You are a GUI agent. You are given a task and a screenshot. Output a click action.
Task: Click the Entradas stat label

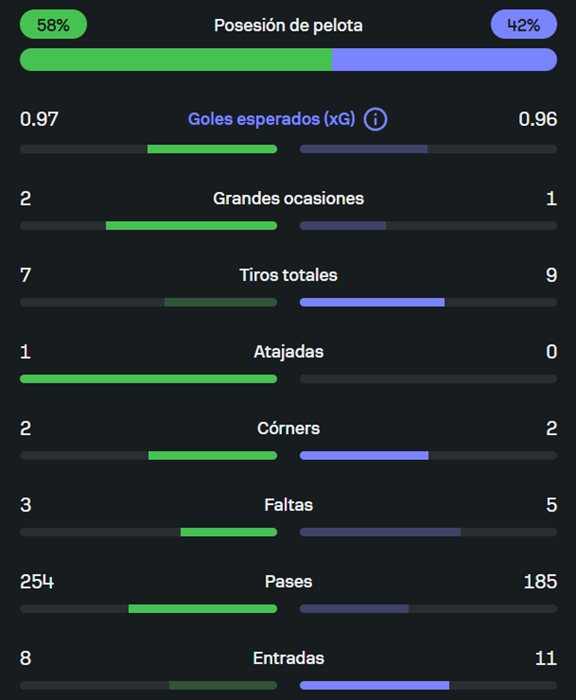click(x=288, y=658)
